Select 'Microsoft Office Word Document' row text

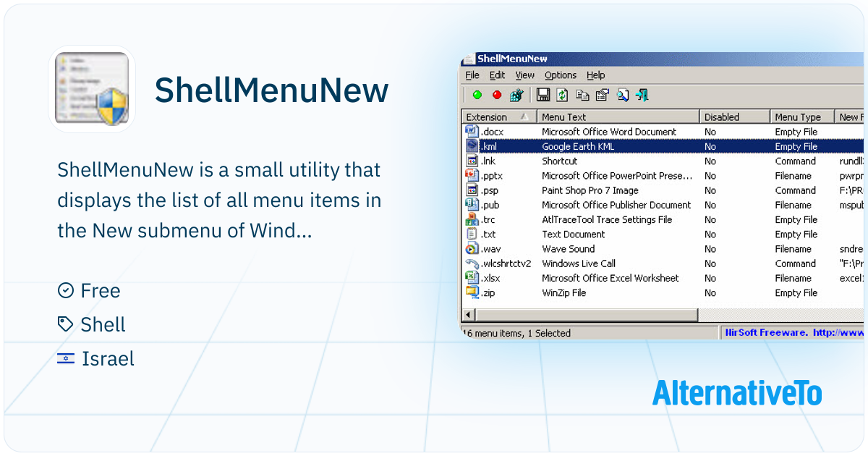click(x=609, y=132)
